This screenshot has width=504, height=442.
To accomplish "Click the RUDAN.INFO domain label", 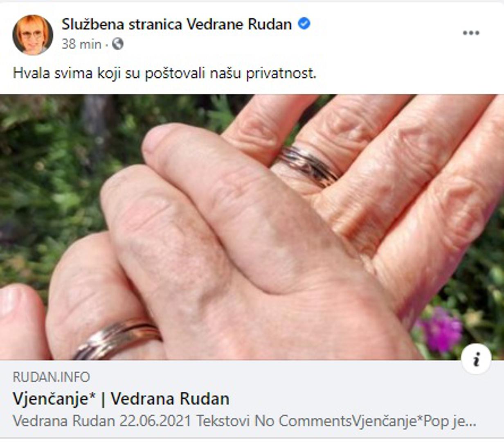I will point(51,377).
